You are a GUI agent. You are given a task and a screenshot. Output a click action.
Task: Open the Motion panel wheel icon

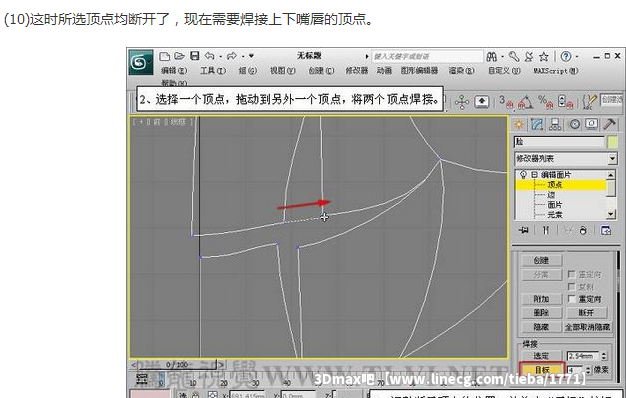574,125
